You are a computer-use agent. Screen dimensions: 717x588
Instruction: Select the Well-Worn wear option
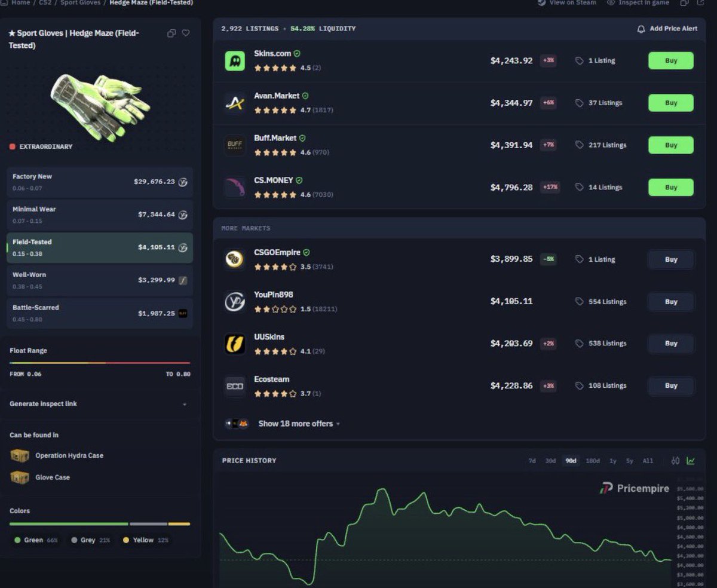(x=100, y=280)
